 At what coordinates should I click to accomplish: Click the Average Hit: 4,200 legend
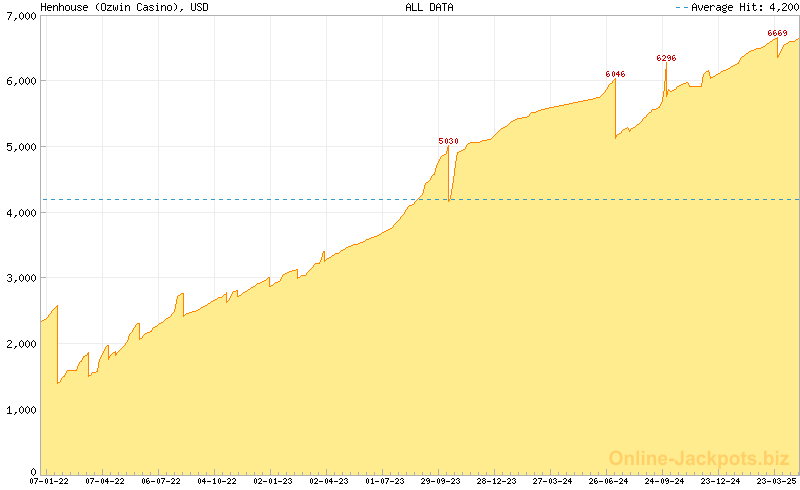point(736,7)
